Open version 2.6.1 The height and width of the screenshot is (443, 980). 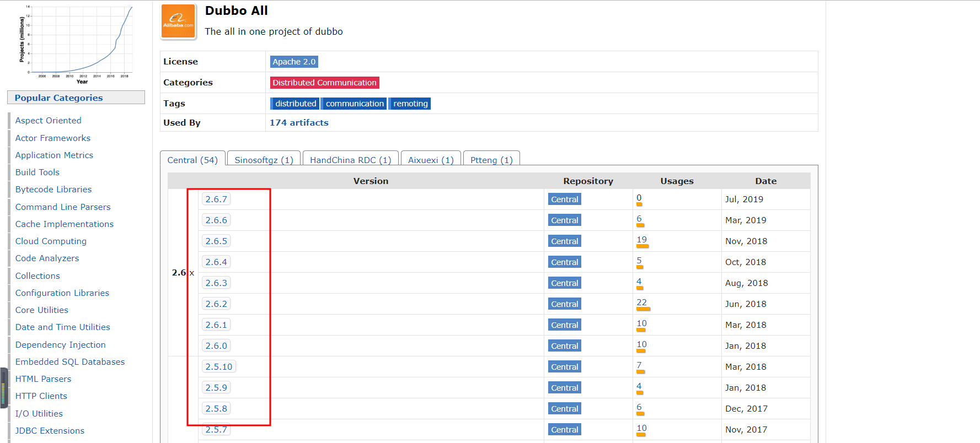216,325
